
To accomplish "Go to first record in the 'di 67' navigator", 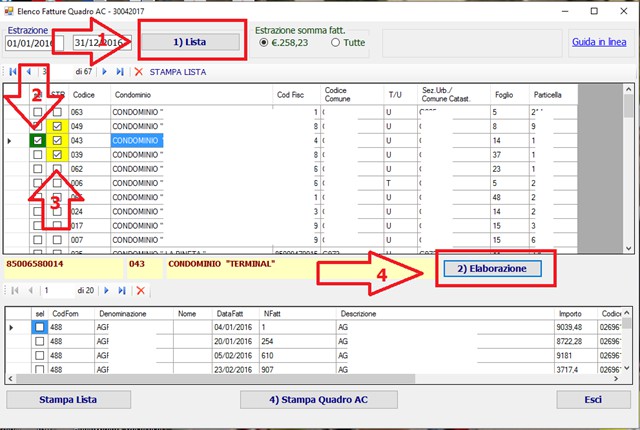I will 13,72.
